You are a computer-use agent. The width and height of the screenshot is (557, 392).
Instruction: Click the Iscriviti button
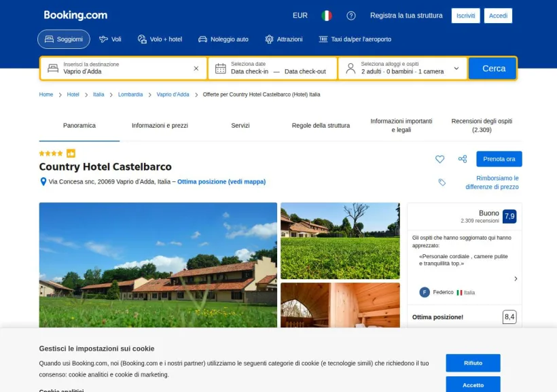point(466,16)
